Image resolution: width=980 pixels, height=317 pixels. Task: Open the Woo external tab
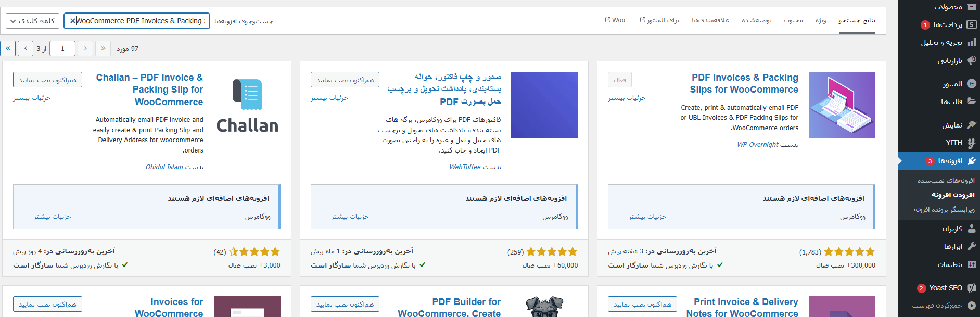pos(615,20)
